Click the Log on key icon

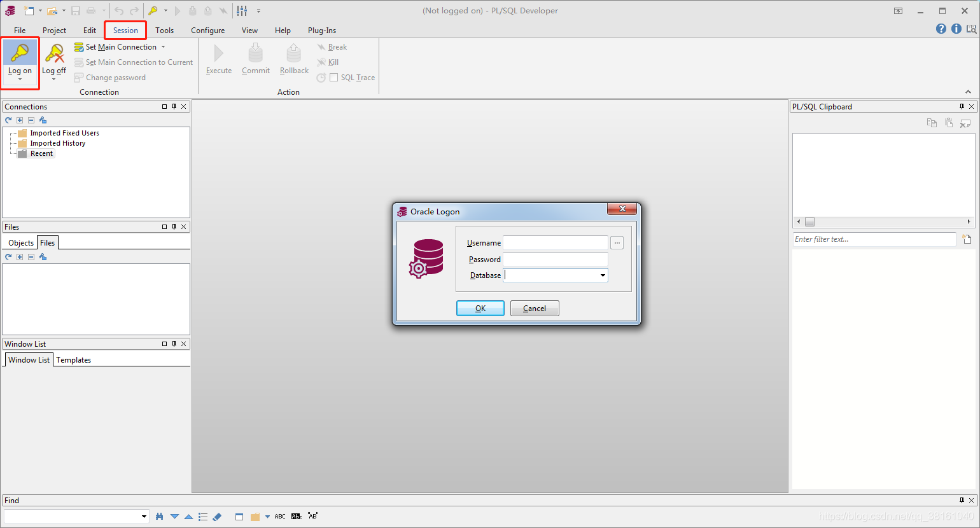click(20, 53)
